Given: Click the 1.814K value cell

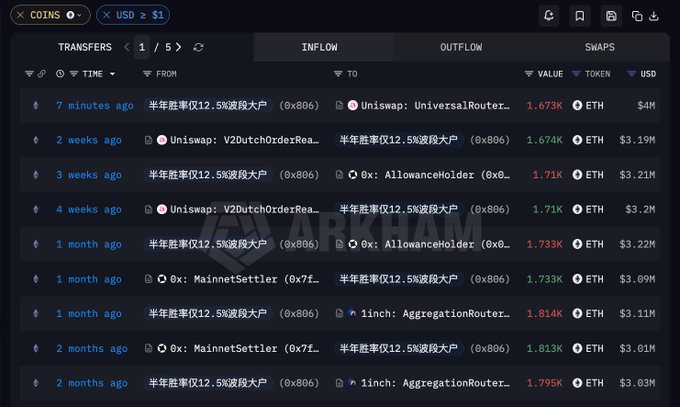Looking at the screenshot, I should pyautogui.click(x=544, y=314).
